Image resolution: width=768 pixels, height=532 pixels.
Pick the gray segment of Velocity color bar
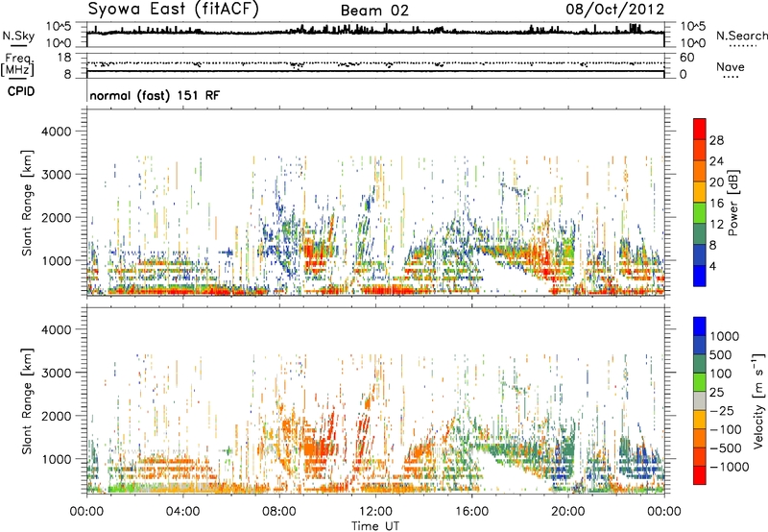pyautogui.click(x=700, y=400)
